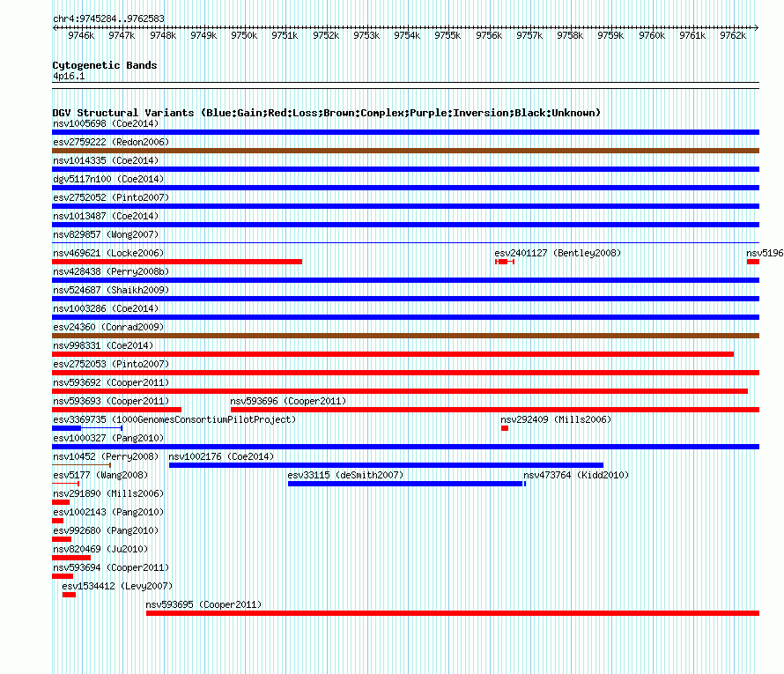This screenshot has height=674, width=784.
Task: Open nsv593694 (Cooper2011) variant label
Action: [111, 567]
